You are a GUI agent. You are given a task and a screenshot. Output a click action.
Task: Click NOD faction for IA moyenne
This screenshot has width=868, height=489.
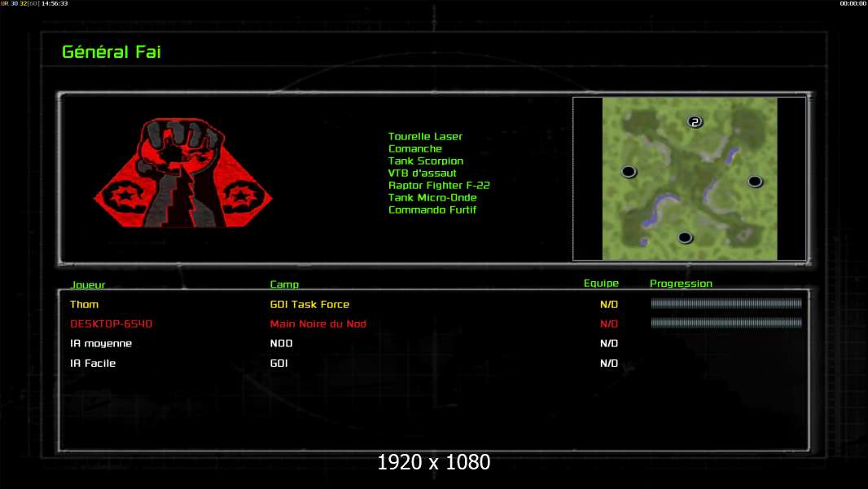coord(281,343)
